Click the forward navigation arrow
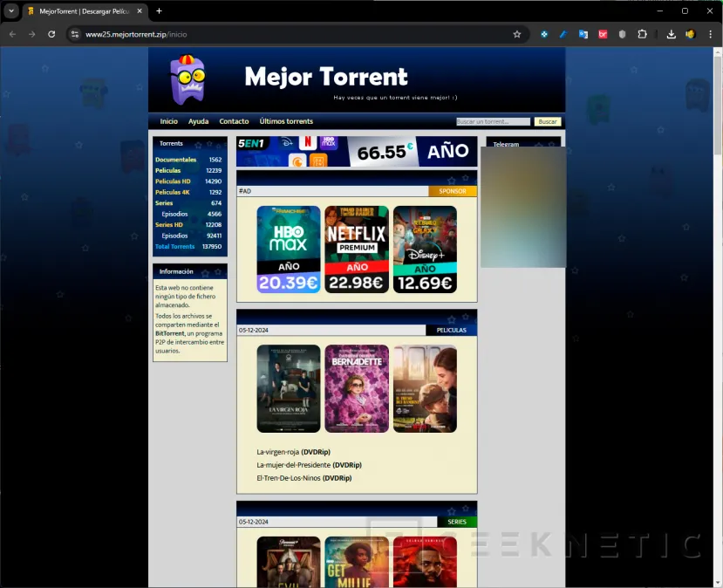723x588 pixels. click(33, 34)
